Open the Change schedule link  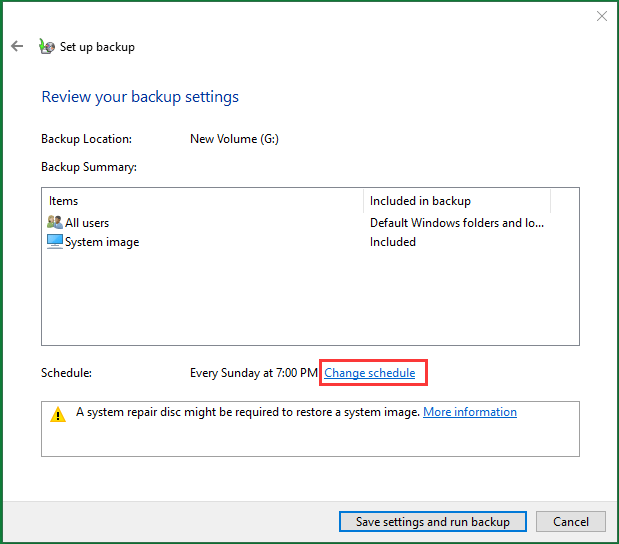(x=369, y=373)
